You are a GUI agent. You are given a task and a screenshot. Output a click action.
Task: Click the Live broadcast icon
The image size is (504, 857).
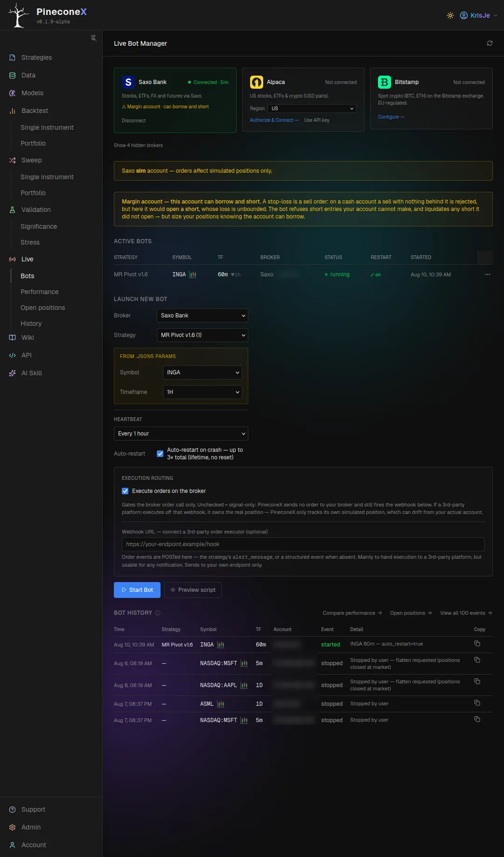[13, 259]
